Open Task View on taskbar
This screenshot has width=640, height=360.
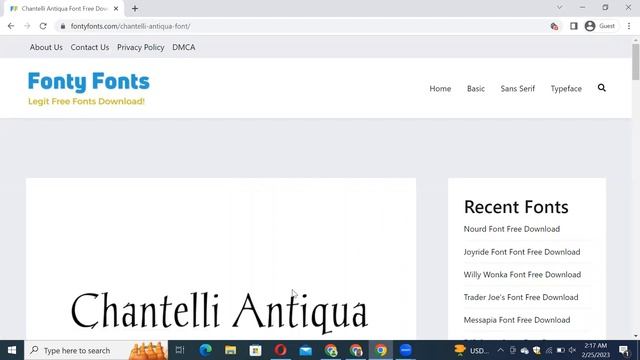point(180,350)
